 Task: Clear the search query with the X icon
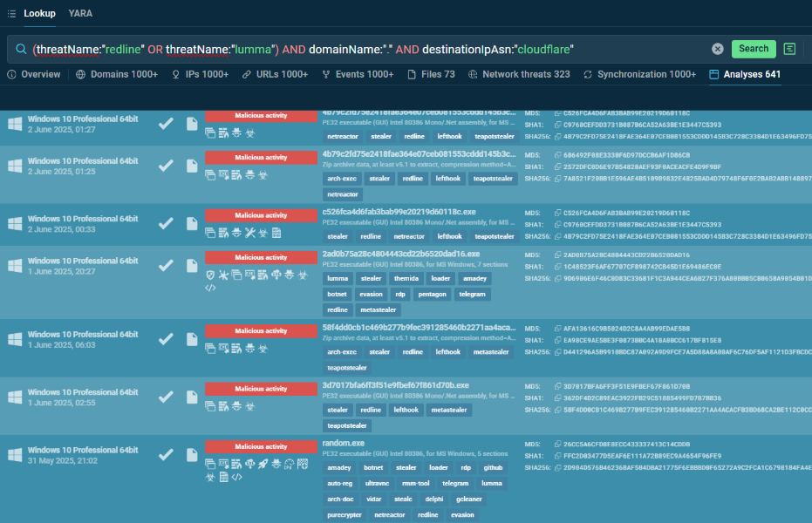click(717, 49)
